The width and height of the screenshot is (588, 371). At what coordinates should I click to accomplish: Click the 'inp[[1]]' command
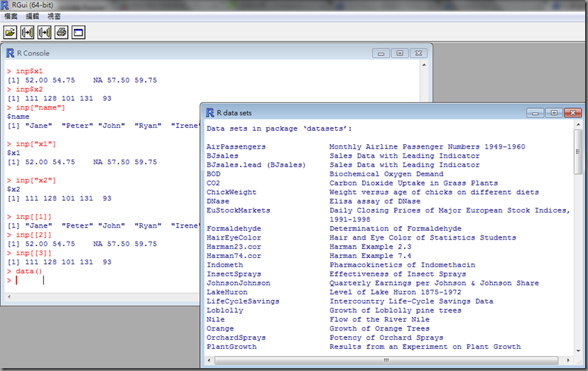point(33,217)
